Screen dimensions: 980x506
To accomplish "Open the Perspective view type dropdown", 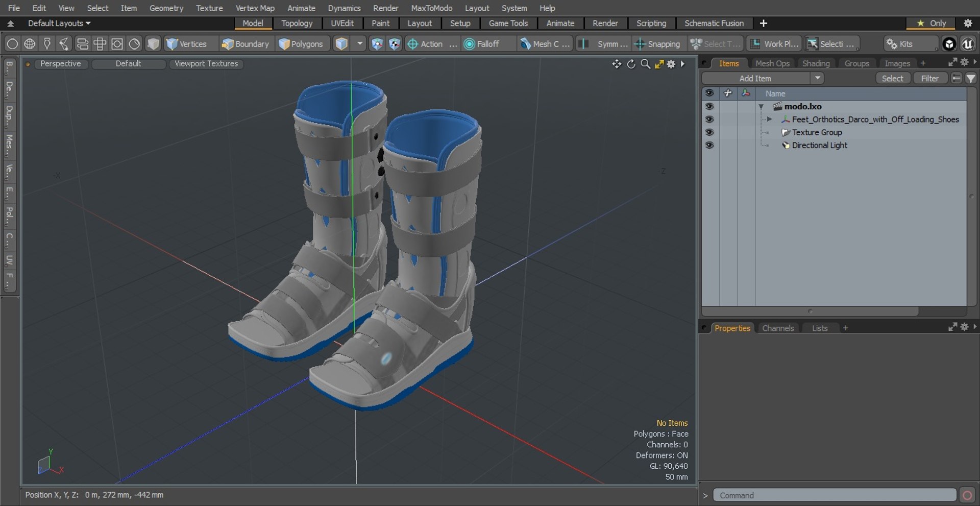I will click(x=60, y=63).
